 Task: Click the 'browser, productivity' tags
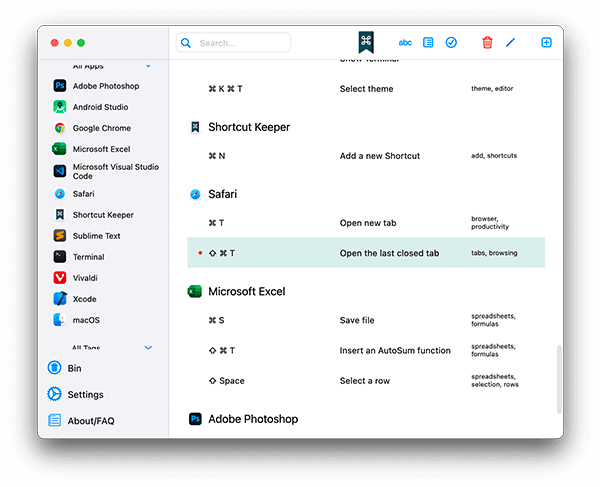pos(490,223)
